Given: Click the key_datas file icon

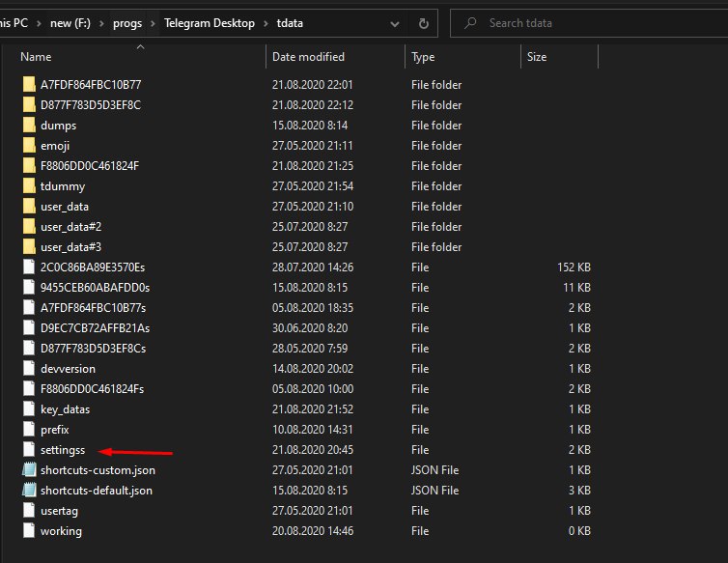Looking at the screenshot, I should pos(29,409).
